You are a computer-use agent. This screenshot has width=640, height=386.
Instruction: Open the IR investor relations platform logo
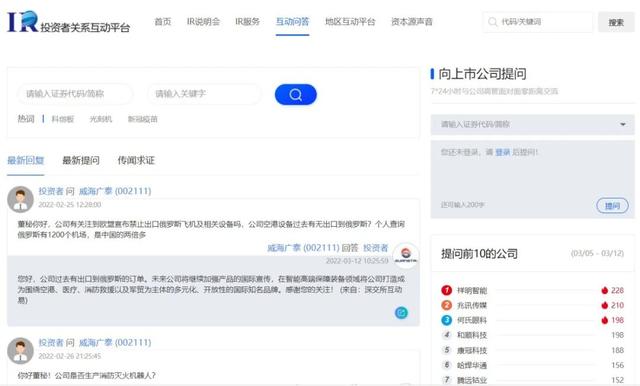click(x=69, y=22)
